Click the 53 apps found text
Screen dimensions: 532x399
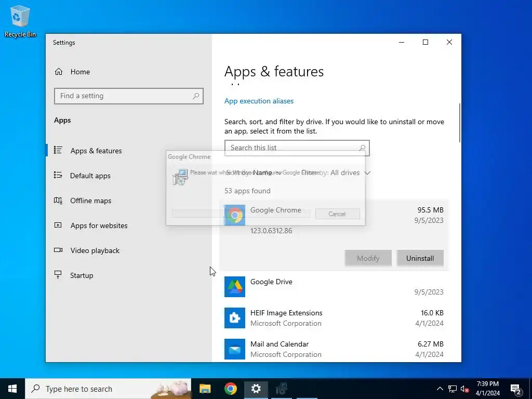(247, 191)
